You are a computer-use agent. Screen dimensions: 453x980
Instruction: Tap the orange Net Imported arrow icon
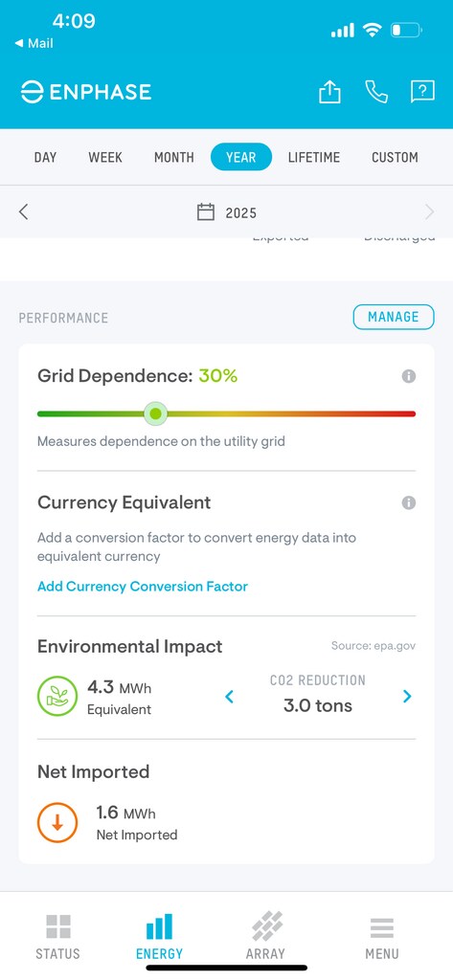point(57,822)
